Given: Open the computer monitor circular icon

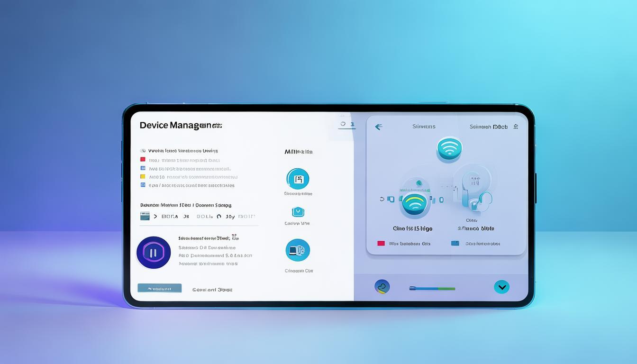Looking at the screenshot, I should point(298,250).
